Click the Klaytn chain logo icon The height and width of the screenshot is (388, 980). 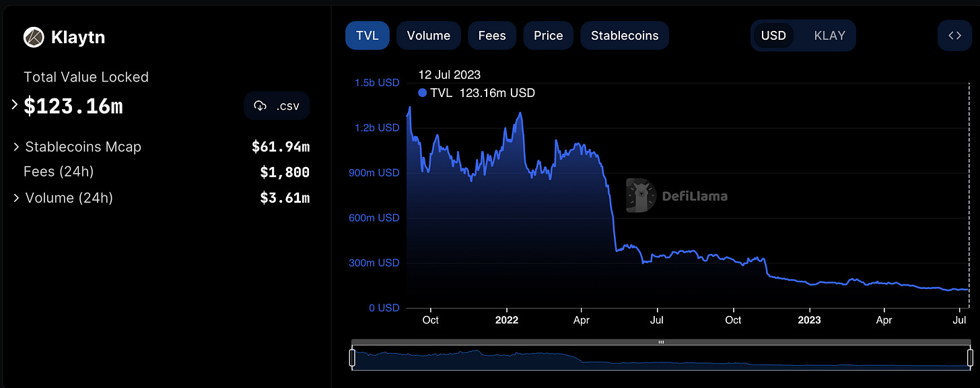[34, 37]
